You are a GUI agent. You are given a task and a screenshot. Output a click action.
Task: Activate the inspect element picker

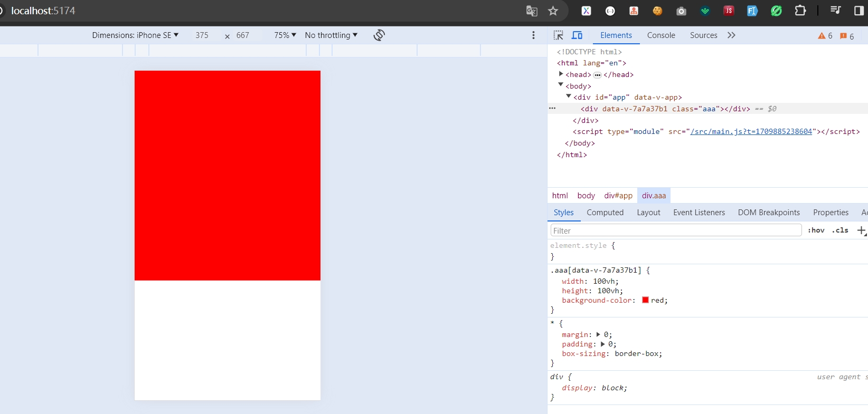(x=558, y=35)
